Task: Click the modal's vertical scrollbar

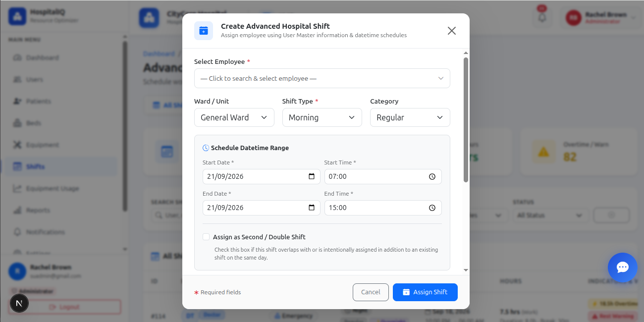Action: pyautogui.click(x=466, y=120)
